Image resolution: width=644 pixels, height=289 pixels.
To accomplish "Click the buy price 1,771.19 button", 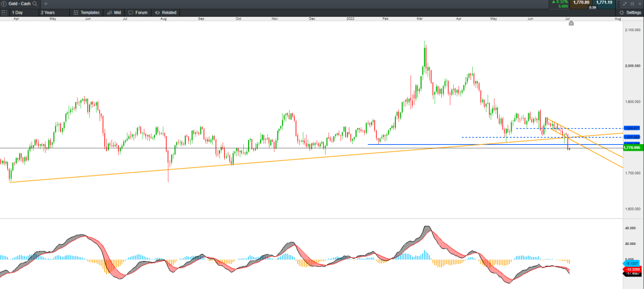I will [x=604, y=4].
